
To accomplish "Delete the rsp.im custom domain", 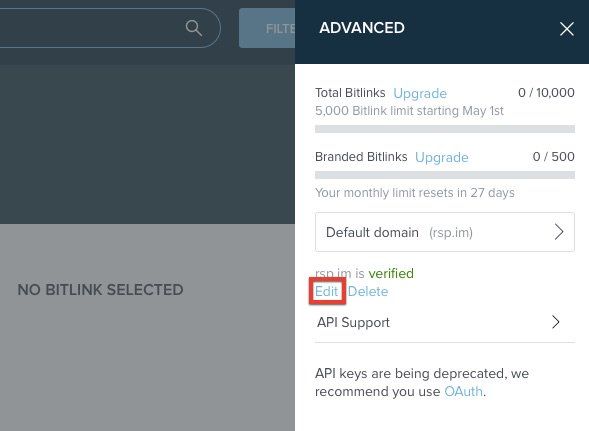I will click(x=368, y=291).
